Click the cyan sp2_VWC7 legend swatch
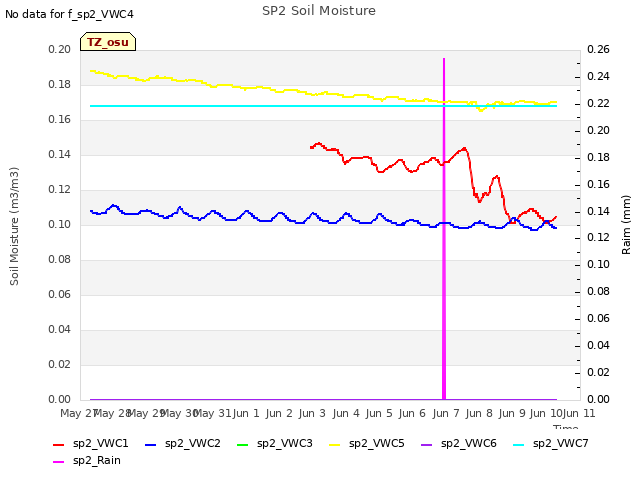Screen dimensions: 640x480 pyautogui.click(x=518, y=444)
